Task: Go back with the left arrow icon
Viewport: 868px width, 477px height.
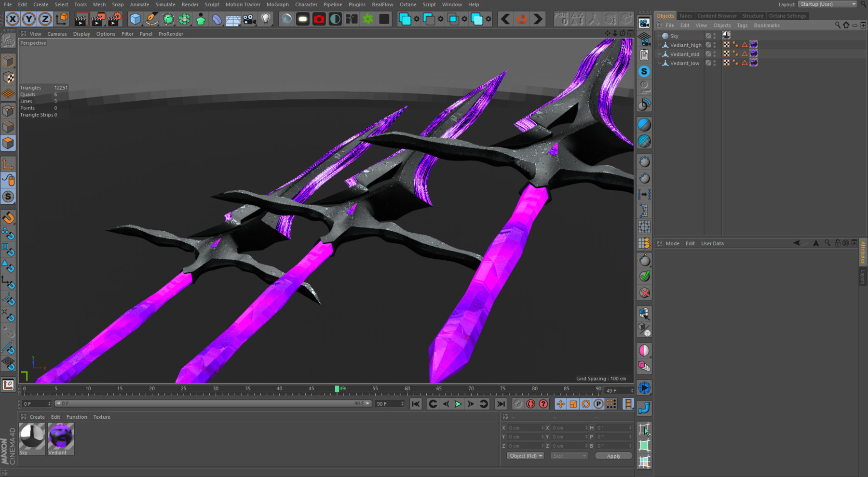Action: 505,19
